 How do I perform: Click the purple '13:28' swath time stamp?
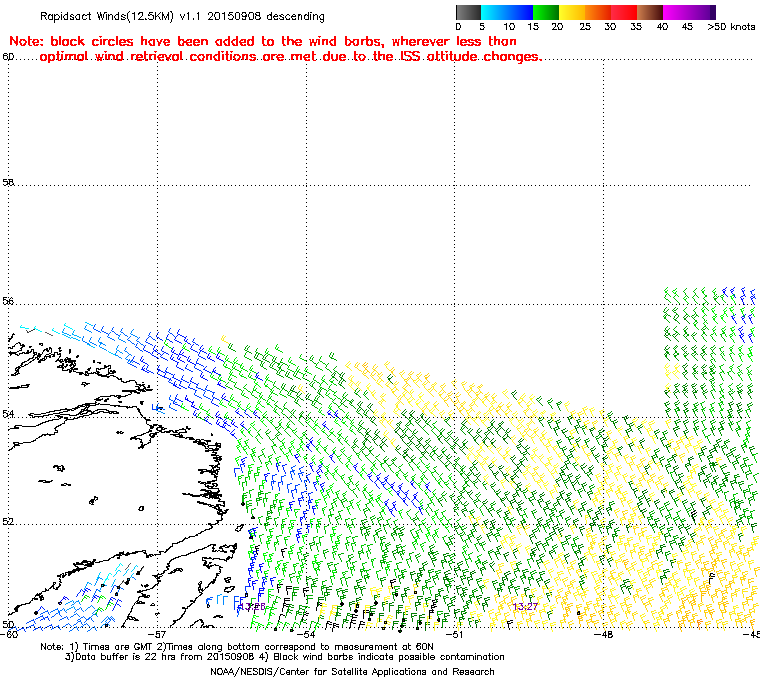(253, 607)
